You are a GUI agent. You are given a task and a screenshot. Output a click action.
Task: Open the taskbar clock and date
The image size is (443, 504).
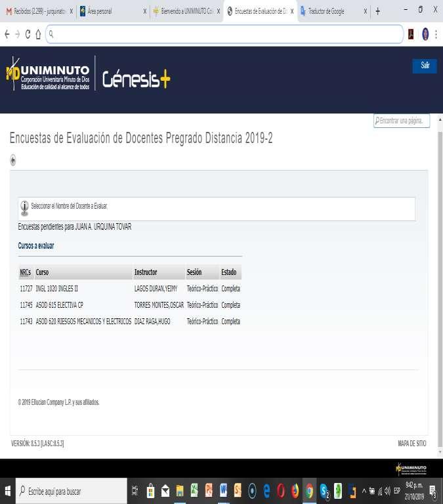click(413, 491)
